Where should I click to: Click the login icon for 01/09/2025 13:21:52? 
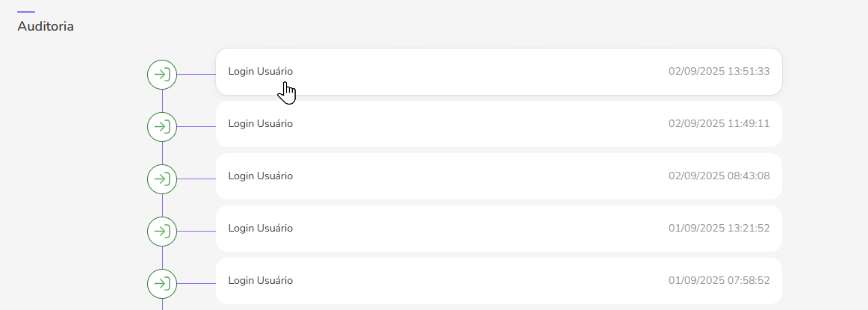click(x=162, y=232)
